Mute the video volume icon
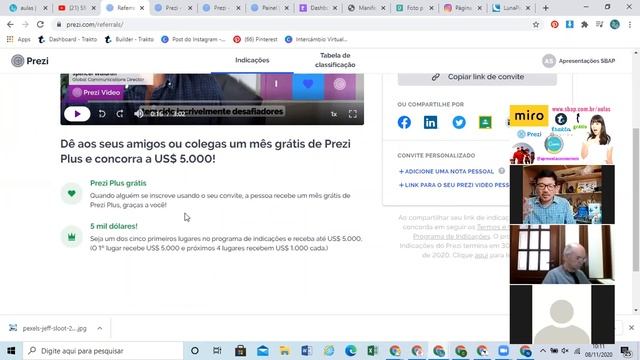Screen dimensions: 640x360 pos(139,114)
